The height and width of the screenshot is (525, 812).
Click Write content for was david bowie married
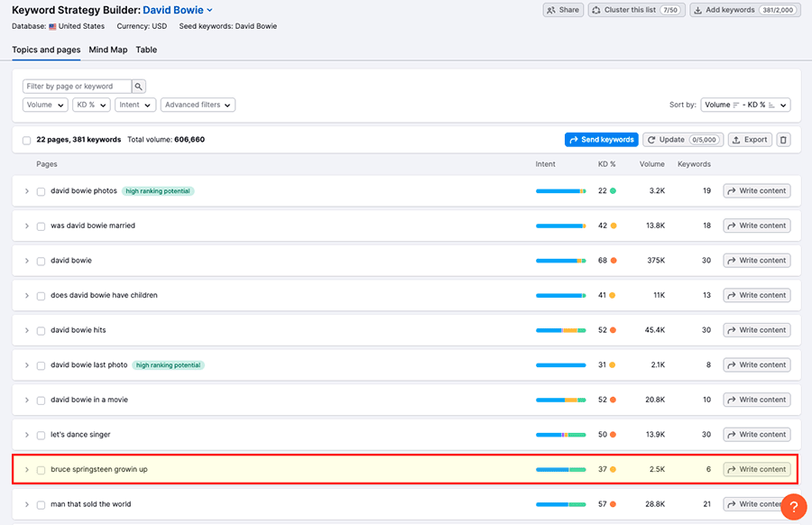pyautogui.click(x=757, y=226)
